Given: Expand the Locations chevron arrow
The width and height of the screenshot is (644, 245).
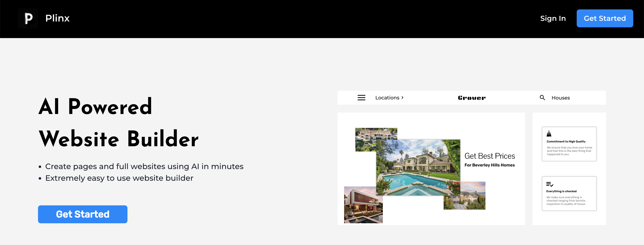Looking at the screenshot, I should [x=402, y=98].
